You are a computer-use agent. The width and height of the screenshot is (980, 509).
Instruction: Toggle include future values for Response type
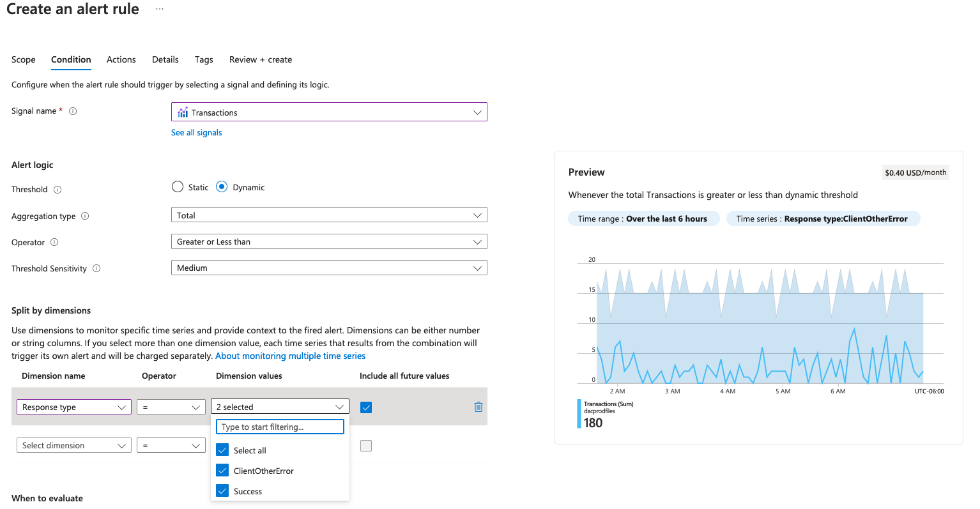pyautogui.click(x=366, y=407)
